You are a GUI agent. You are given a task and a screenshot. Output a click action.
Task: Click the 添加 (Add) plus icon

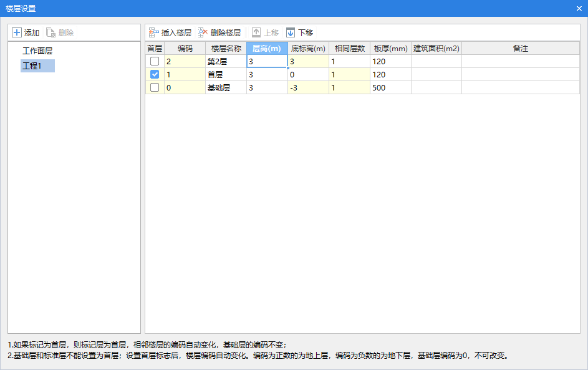pyautogui.click(x=17, y=33)
